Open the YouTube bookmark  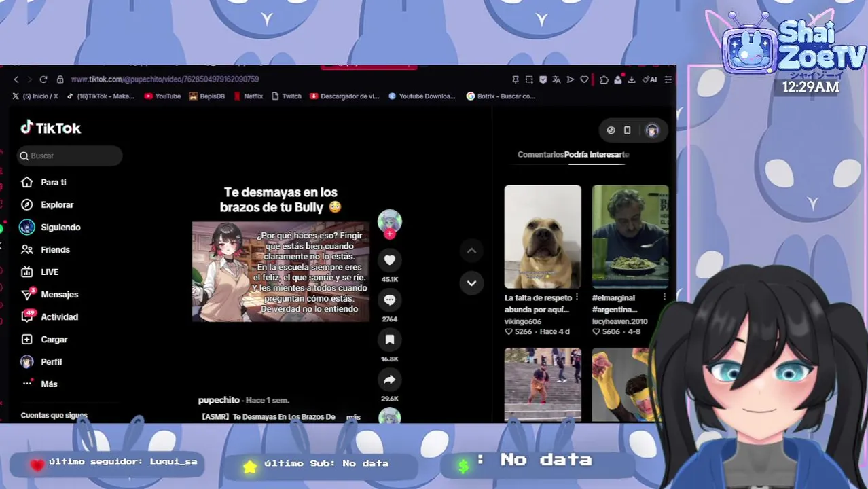[162, 96]
